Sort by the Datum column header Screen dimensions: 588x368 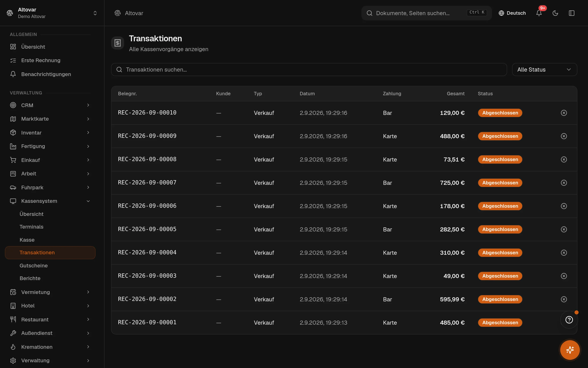click(307, 94)
